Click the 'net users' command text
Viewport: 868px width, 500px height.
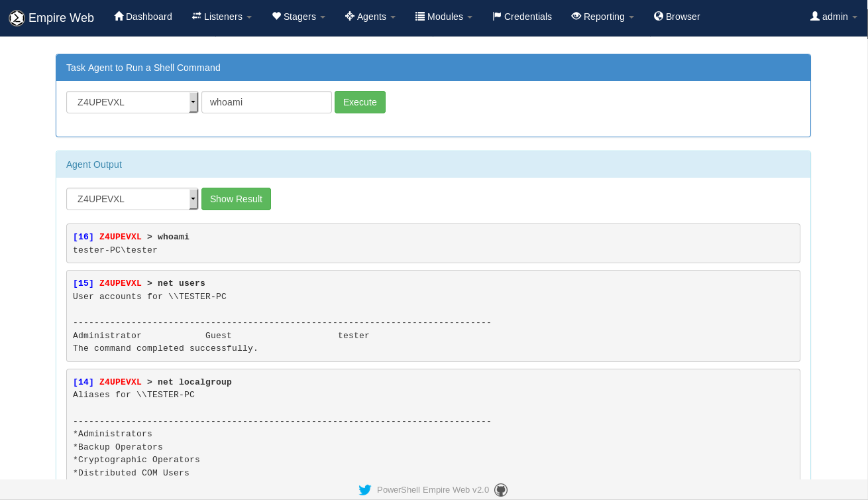click(182, 283)
